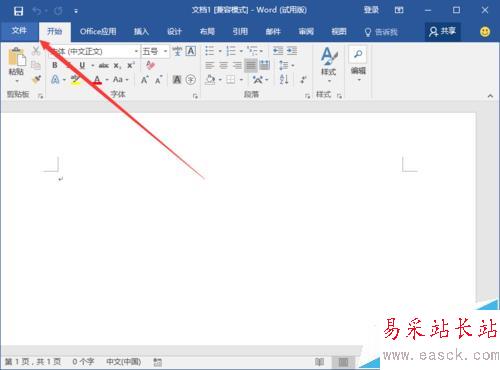Toggle strikethrough abc formatting
Image resolution: width=500 pixels, height=370 pixels.
click(x=104, y=65)
